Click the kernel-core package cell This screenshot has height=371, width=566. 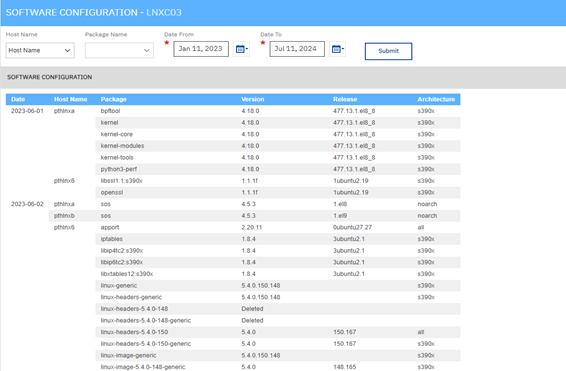point(117,134)
